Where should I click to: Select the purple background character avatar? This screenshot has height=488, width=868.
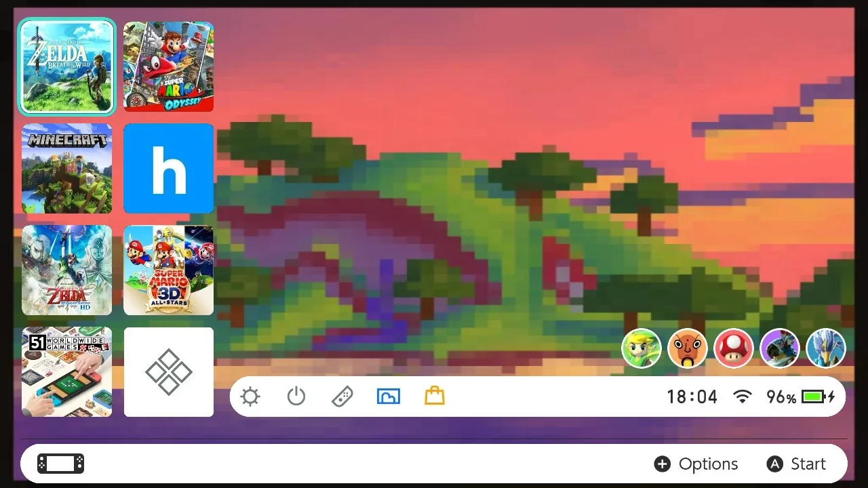780,348
